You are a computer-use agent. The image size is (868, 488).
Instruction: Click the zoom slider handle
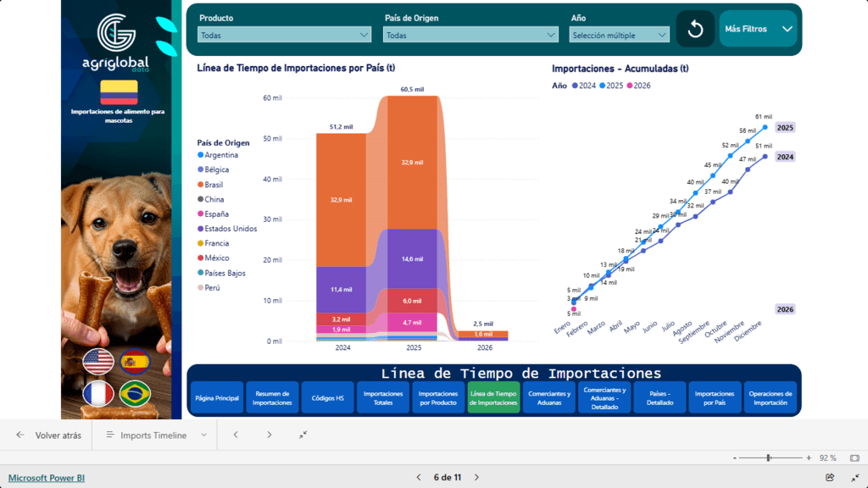pyautogui.click(x=768, y=457)
